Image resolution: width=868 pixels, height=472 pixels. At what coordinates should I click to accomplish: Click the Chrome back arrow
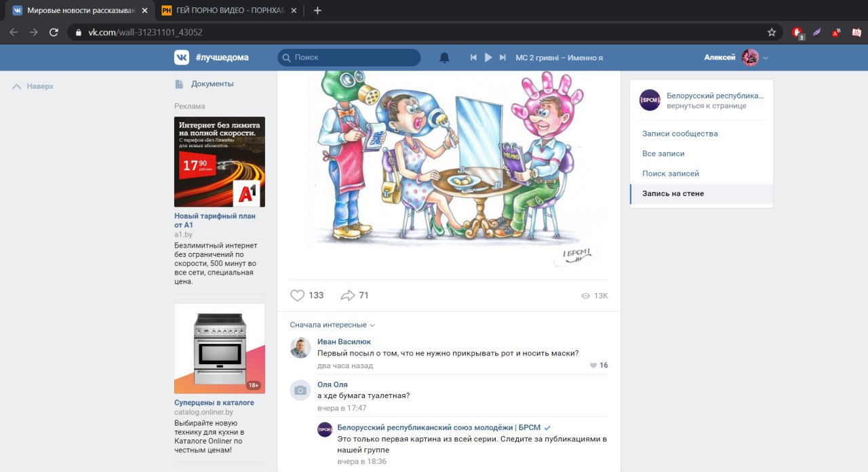pos(14,32)
